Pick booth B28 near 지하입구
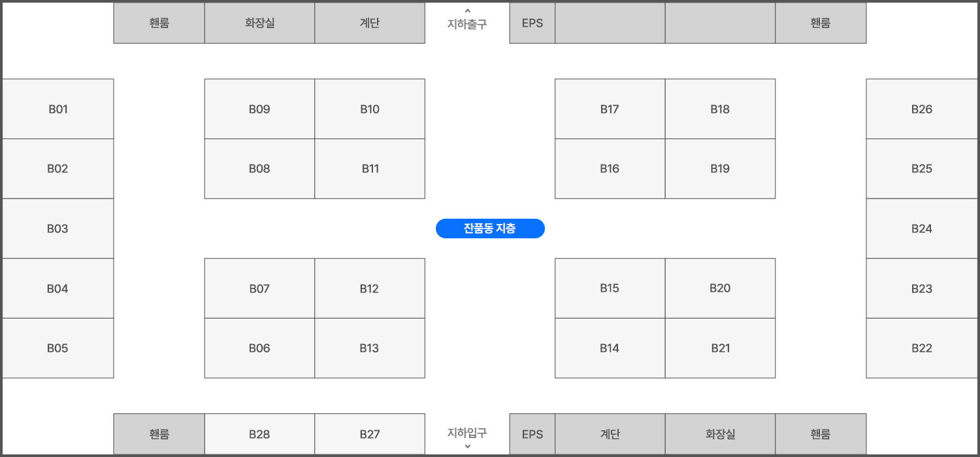 pos(259,434)
